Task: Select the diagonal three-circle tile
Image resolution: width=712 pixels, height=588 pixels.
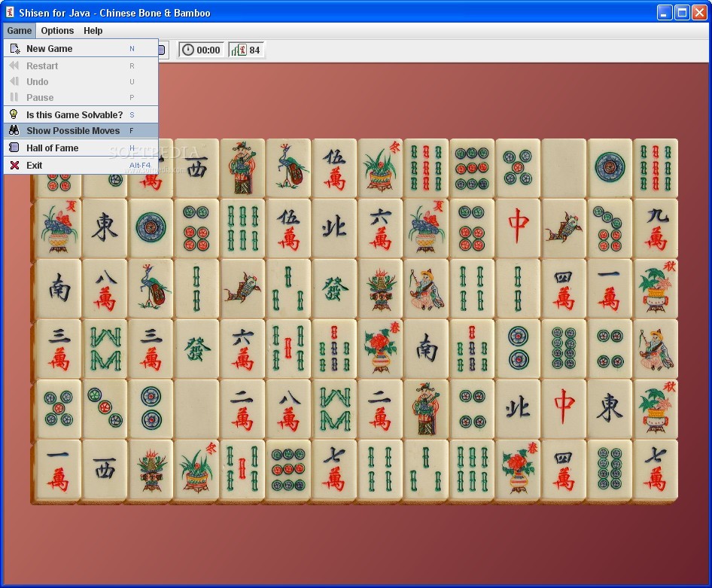Action: tap(105, 409)
